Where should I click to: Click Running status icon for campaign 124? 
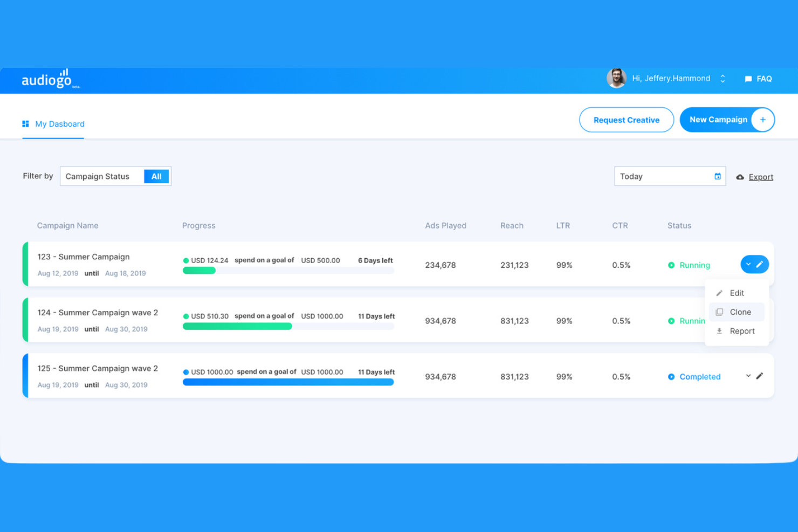pyautogui.click(x=671, y=321)
